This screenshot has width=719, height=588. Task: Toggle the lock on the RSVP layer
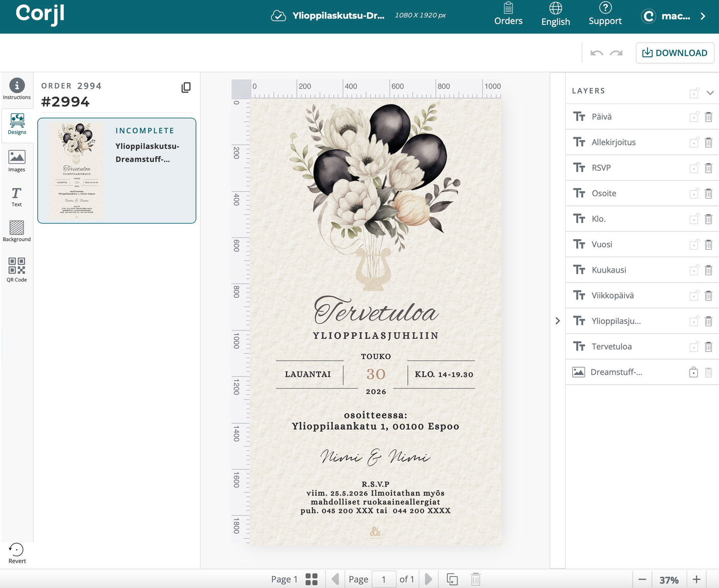(694, 168)
